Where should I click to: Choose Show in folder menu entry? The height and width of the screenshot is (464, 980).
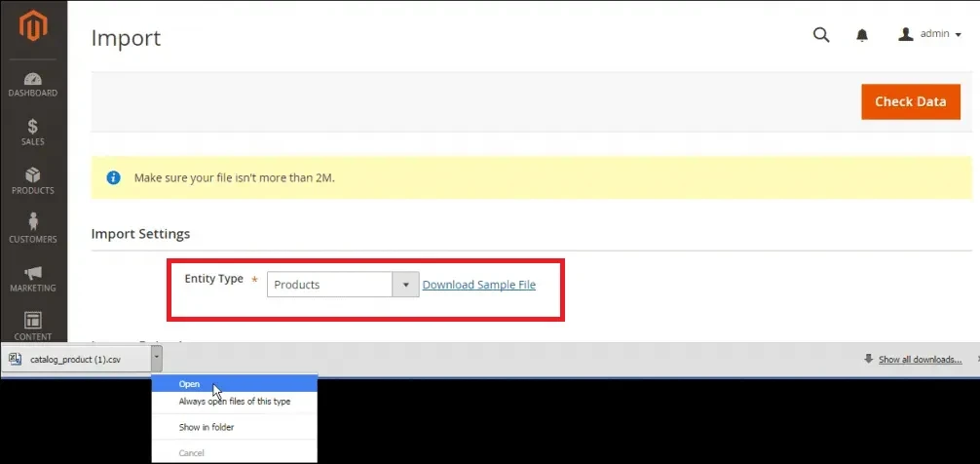pos(235,428)
